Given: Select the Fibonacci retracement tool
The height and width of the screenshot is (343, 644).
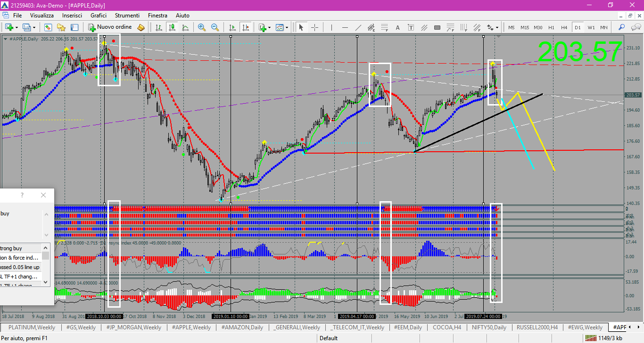Looking at the screenshot, I should (385, 27).
